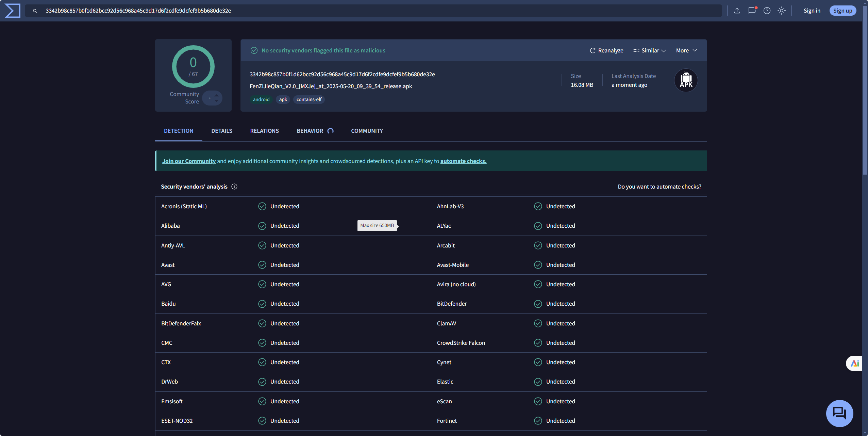Click the Behavior tab loading spinner
The height and width of the screenshot is (436, 868).
coord(330,131)
